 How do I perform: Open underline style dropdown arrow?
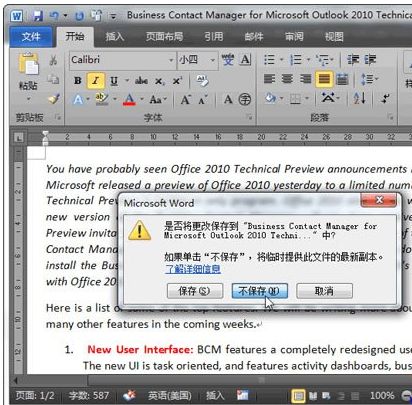(x=127, y=81)
